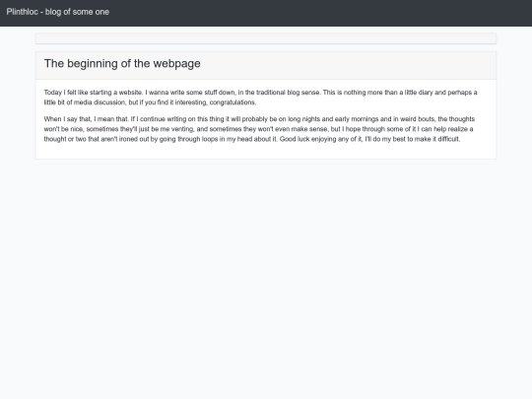Click "blog of some one" in the header
The height and width of the screenshot is (399, 532).
(77, 12)
